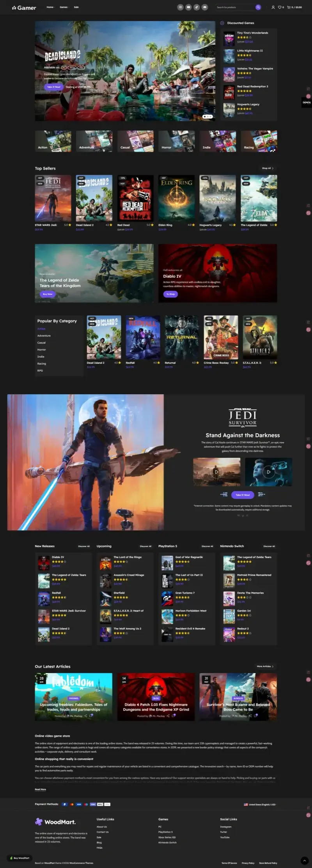Select Horror in Popular By Category
Screen dimensions: 312x868
pos(42,350)
